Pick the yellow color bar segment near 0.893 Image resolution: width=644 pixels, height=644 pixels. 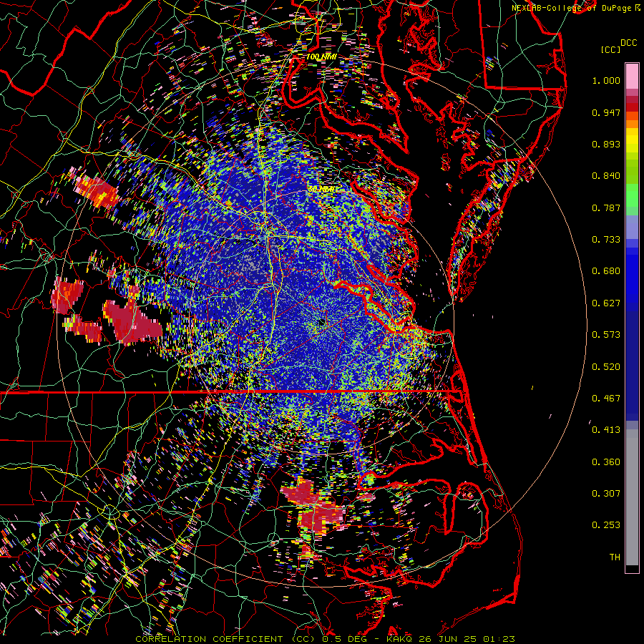(632, 140)
